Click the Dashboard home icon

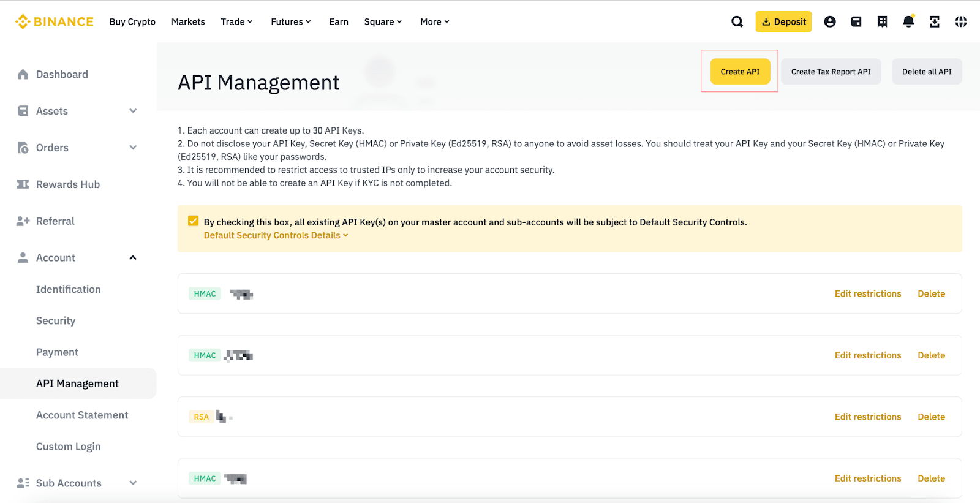(23, 74)
